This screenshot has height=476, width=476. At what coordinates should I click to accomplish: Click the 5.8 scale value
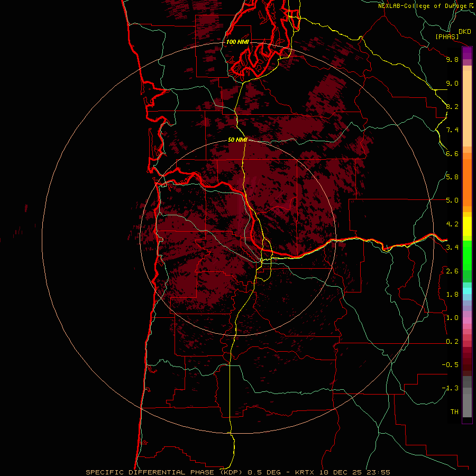[452, 177]
